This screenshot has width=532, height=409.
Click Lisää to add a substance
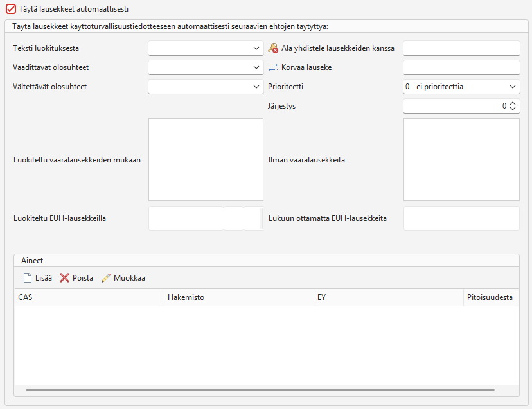click(44, 278)
